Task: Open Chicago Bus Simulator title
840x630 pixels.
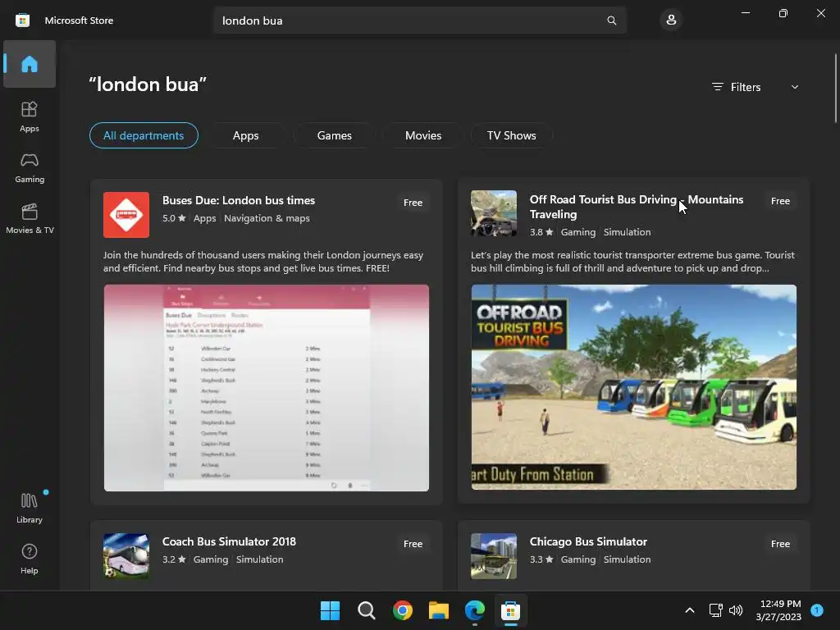Action: pyautogui.click(x=588, y=541)
